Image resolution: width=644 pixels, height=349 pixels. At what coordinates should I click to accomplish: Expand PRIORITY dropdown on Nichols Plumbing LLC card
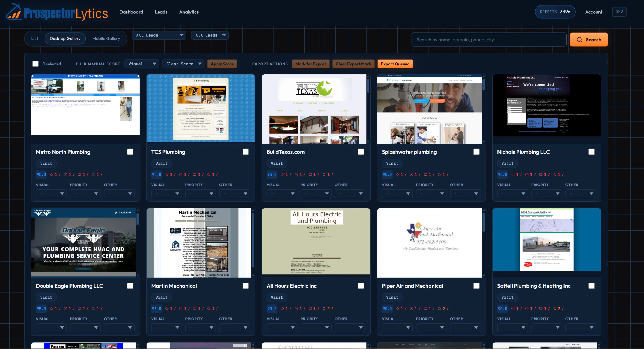point(547,194)
